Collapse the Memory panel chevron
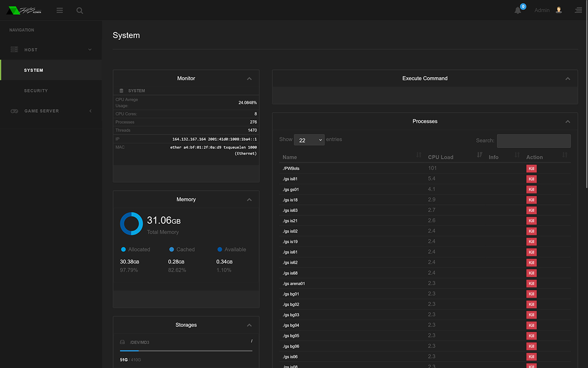The width and height of the screenshot is (588, 368). [x=249, y=200]
